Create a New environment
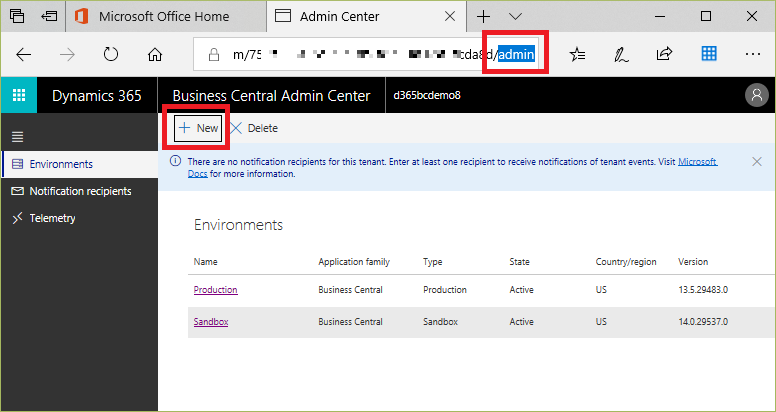 click(x=198, y=128)
